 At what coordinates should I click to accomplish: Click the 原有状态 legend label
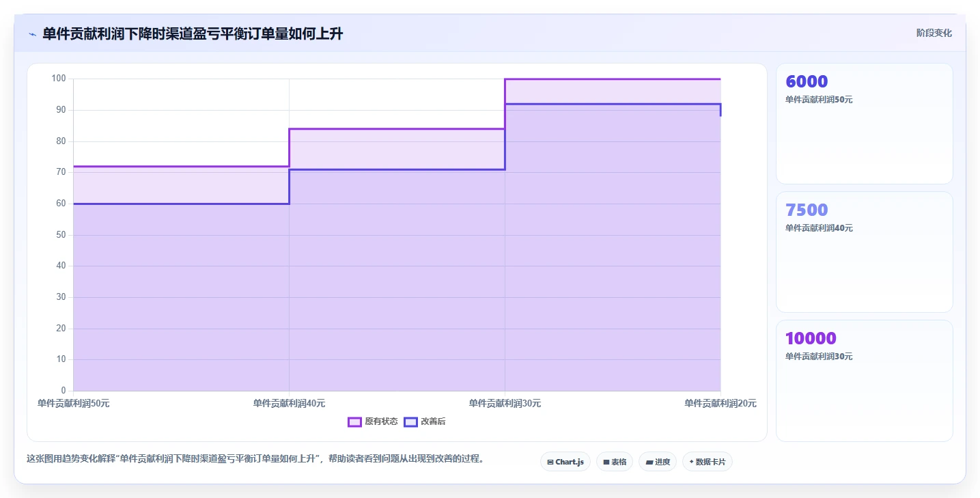coord(381,421)
